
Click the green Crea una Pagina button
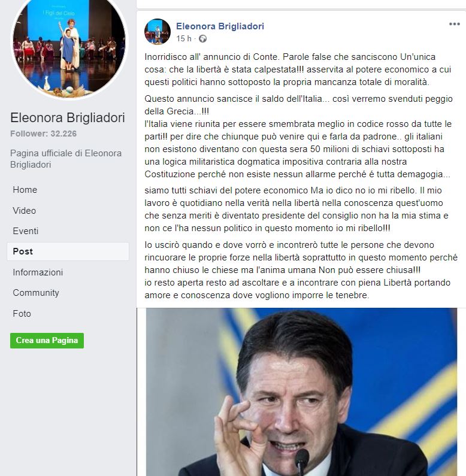point(47,341)
